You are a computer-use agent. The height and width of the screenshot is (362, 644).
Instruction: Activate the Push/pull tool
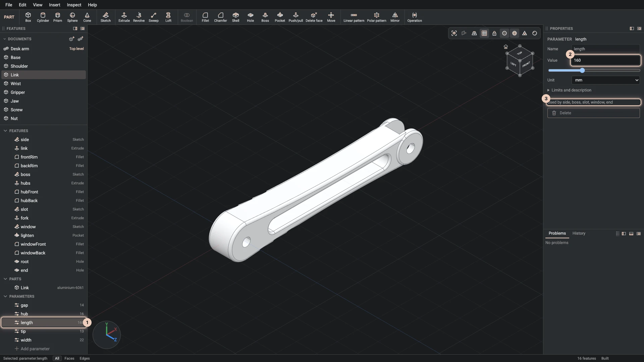[296, 17]
